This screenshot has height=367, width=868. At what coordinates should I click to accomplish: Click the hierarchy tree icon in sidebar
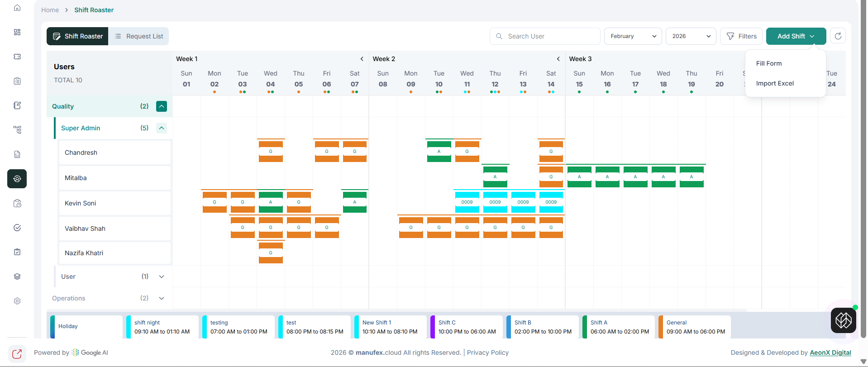coord(17,130)
